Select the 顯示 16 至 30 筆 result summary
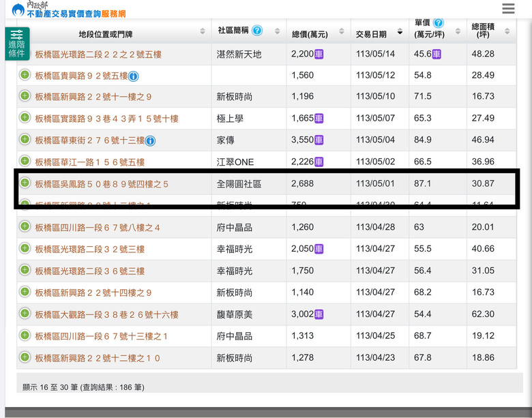This screenshot has height=418, width=532. 83,387
